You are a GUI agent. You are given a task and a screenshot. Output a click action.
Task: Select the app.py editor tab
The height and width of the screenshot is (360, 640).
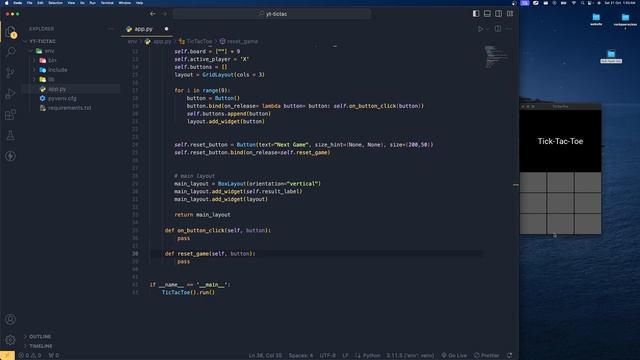point(147,29)
